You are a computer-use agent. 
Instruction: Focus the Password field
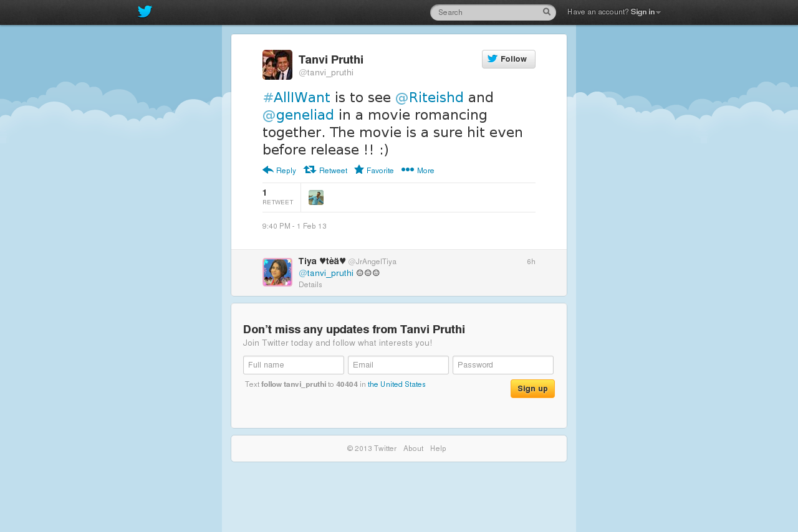pos(503,365)
